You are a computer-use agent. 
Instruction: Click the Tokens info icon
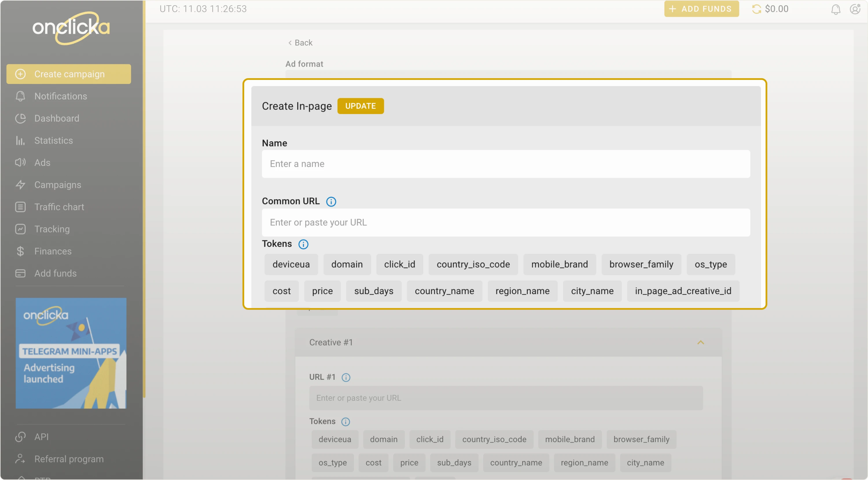coord(303,244)
